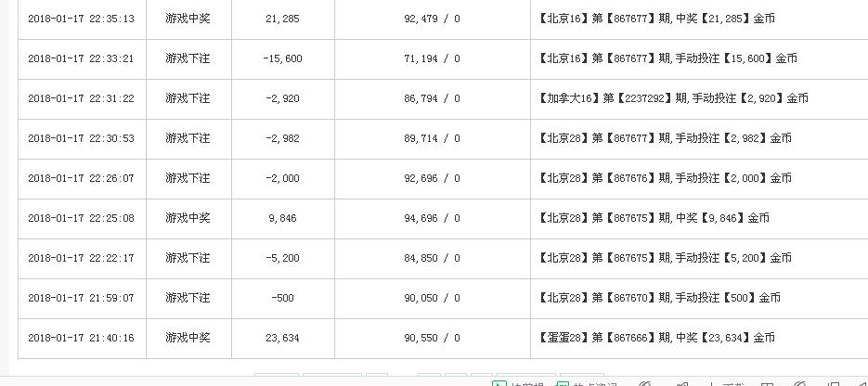
Task: Select the 22:35:13 timestamp cell
Action: [x=82, y=19]
